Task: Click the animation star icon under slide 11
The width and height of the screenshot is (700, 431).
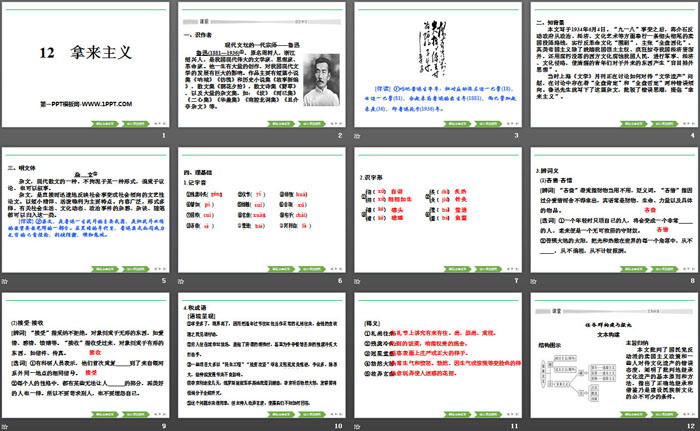Action: click(357, 427)
